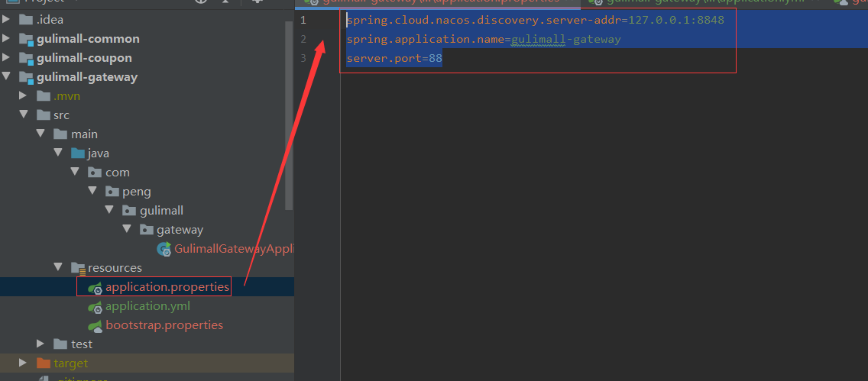Viewport: 868px width, 381px height.
Task: Select the .mvn folder label
Action: (67, 96)
